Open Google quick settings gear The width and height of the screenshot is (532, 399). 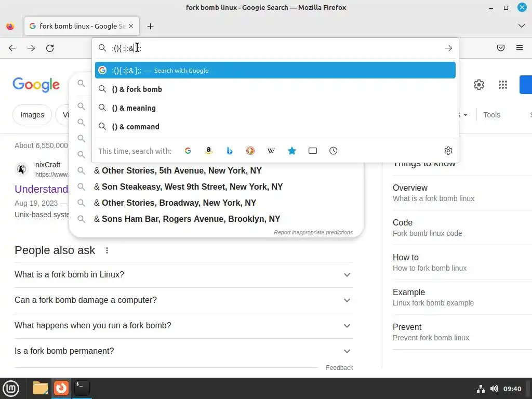[x=478, y=85]
